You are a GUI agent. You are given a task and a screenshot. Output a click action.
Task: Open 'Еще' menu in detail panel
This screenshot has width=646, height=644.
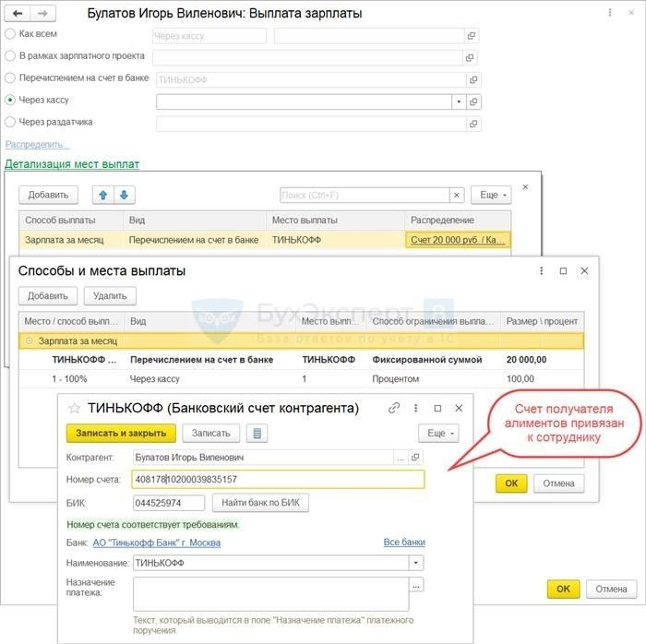pyautogui.click(x=491, y=195)
